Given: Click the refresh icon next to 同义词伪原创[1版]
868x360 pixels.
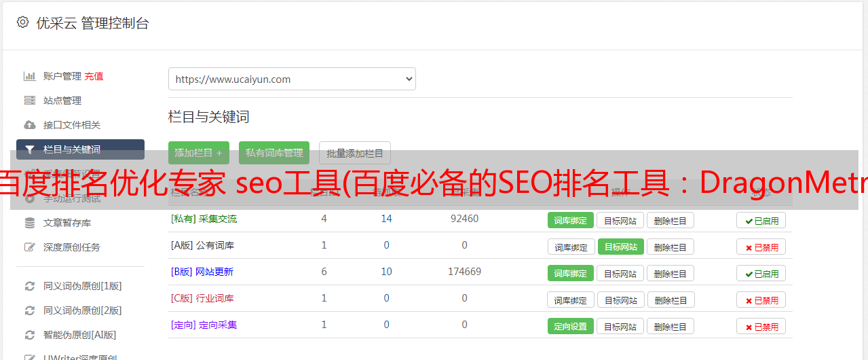Looking at the screenshot, I should click(x=29, y=286).
